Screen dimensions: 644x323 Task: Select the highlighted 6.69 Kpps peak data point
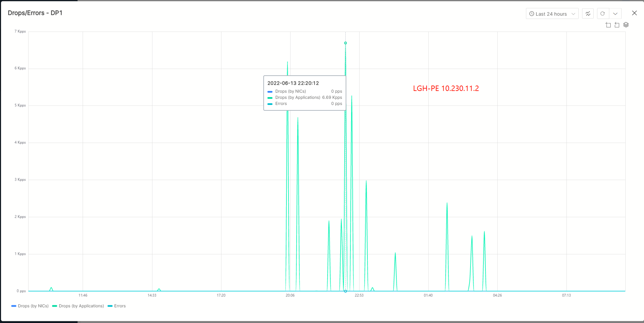pos(345,43)
